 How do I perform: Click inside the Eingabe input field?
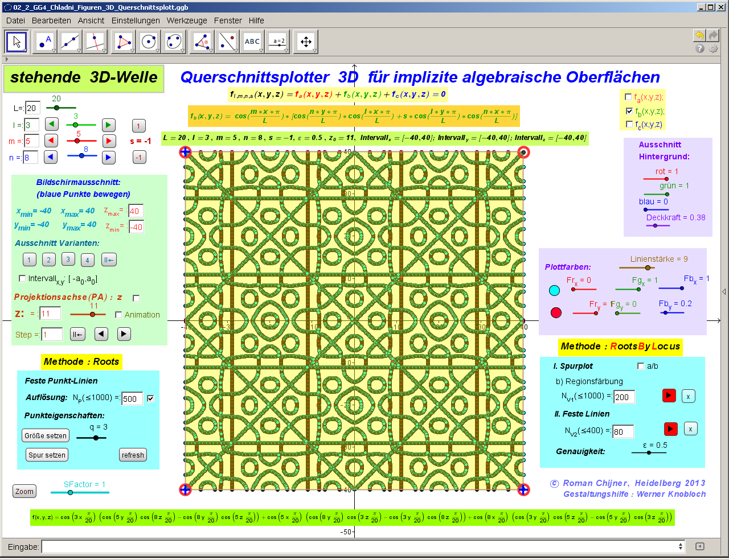[342, 547]
